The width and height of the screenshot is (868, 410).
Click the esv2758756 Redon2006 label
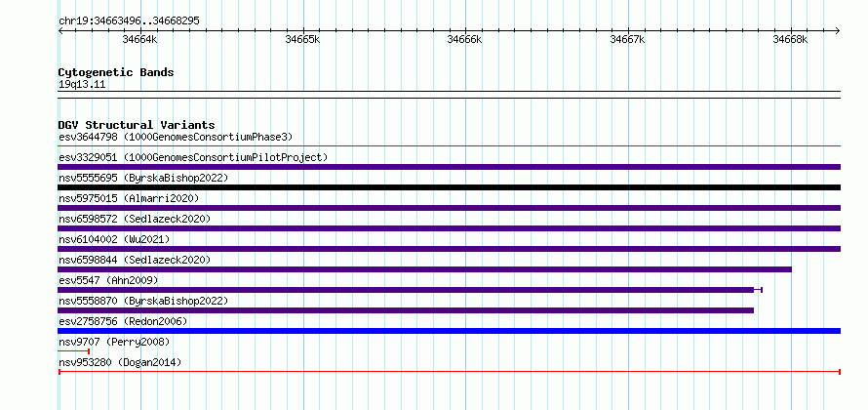click(123, 321)
